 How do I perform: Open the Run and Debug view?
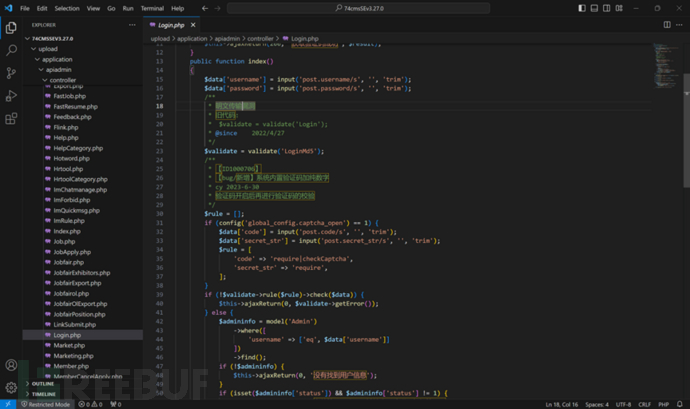tap(12, 95)
